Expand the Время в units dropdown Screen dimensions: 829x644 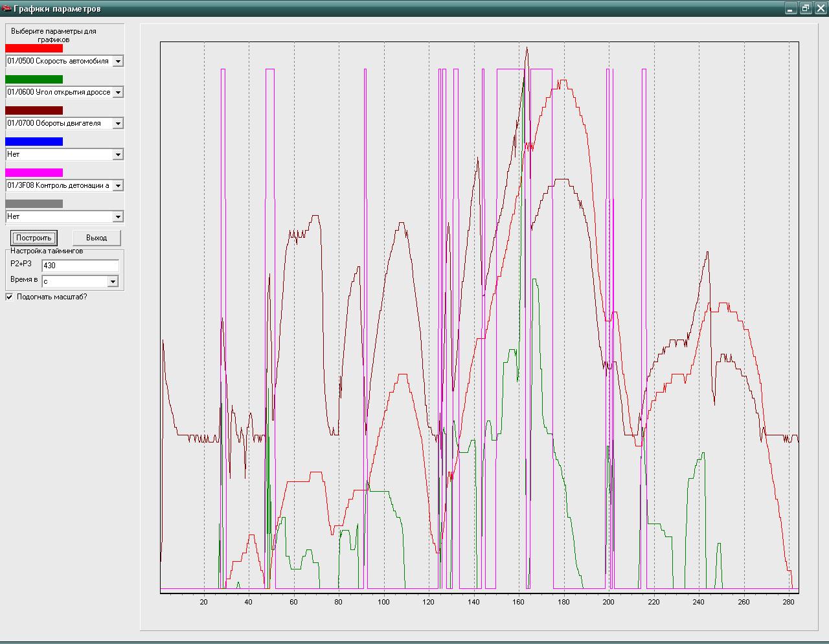pyautogui.click(x=113, y=282)
